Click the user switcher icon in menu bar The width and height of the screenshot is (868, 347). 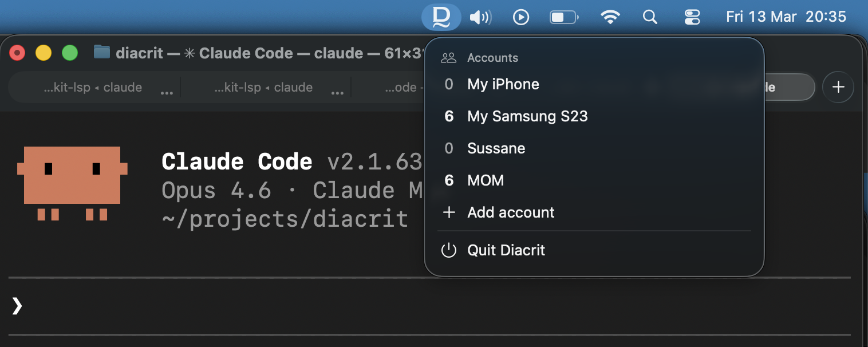[x=692, y=17]
